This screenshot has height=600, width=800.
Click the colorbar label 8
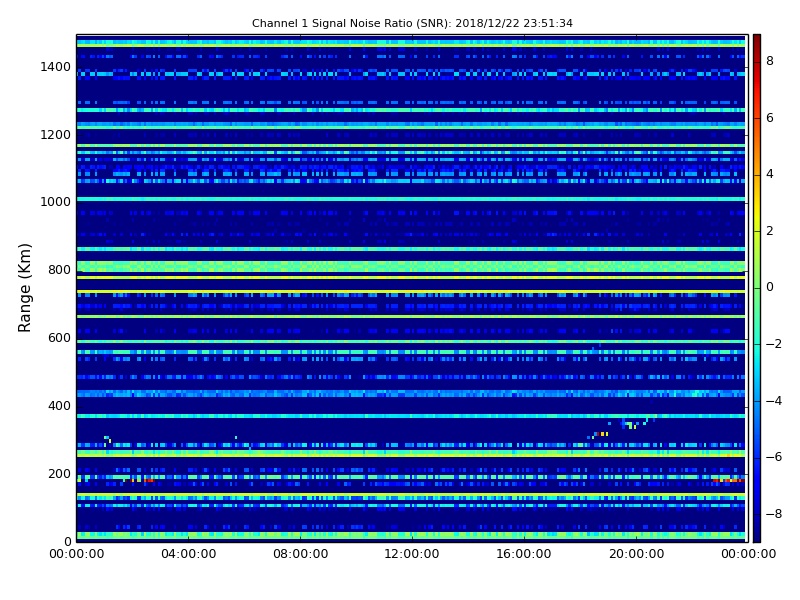tap(770, 61)
